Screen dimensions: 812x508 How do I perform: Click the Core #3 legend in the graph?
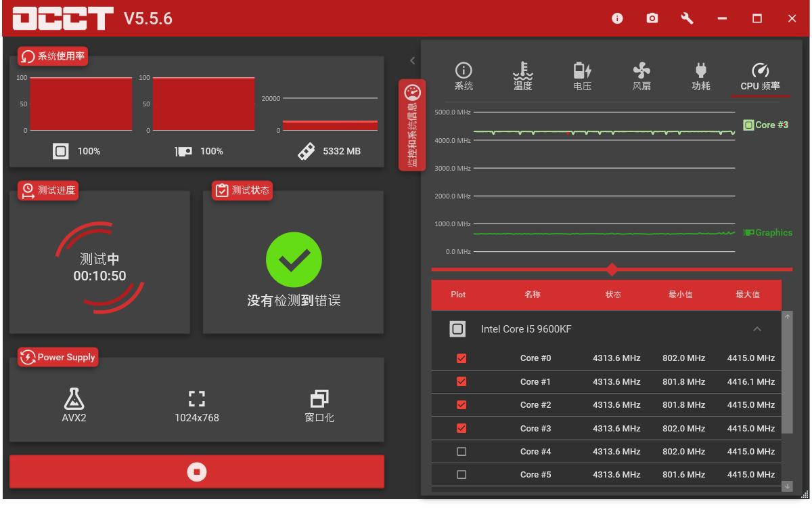(x=767, y=125)
